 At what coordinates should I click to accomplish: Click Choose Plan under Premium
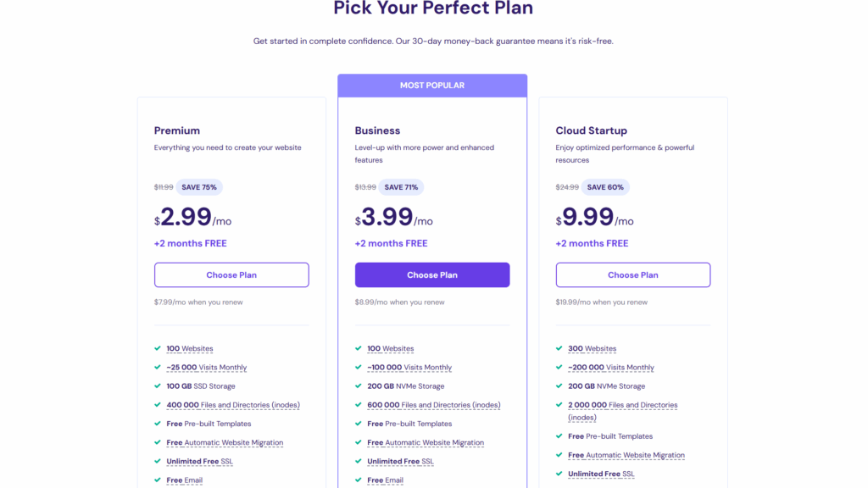click(x=231, y=274)
